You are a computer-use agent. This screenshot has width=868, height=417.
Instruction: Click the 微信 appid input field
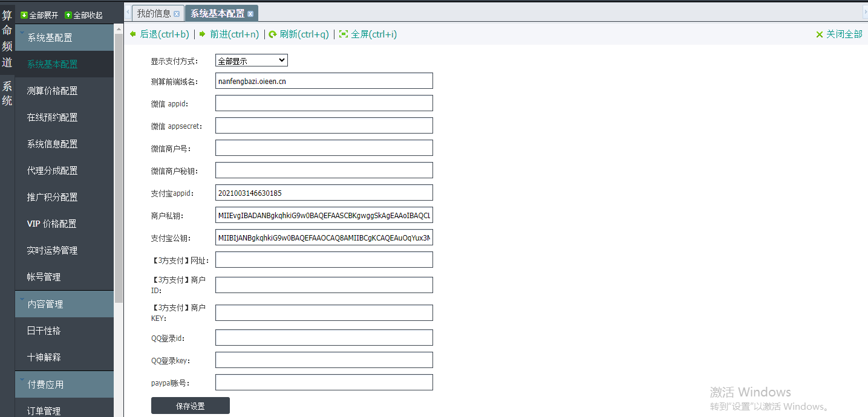tap(324, 103)
